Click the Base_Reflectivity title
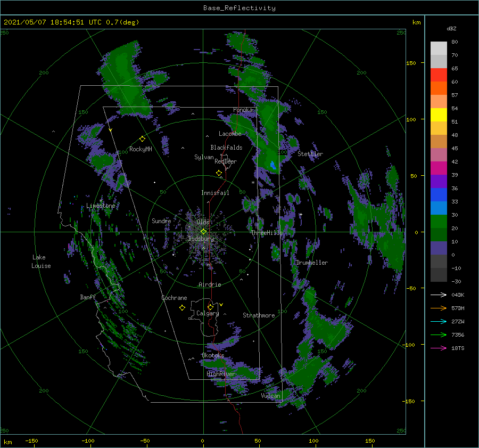479x448 pixels. [x=240, y=8]
